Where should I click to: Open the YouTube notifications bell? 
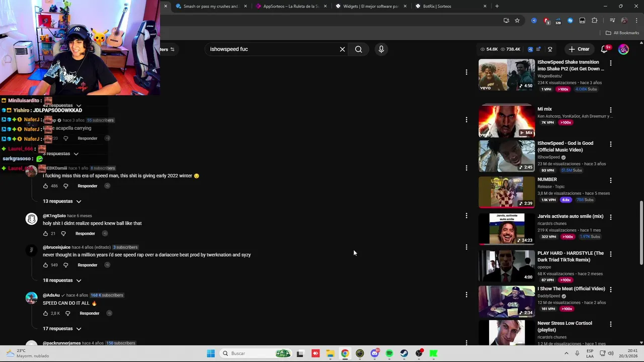[x=604, y=49]
